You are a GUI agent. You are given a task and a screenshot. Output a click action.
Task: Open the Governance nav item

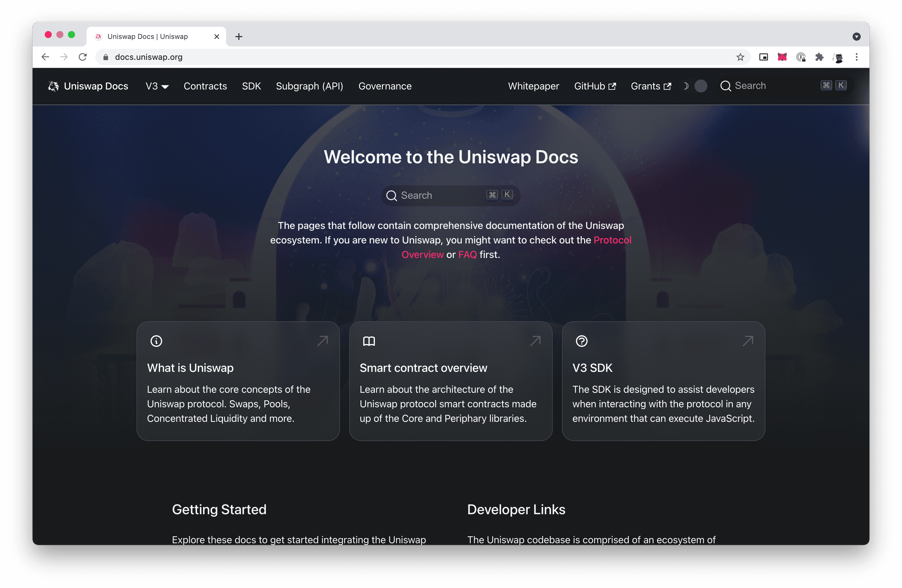(385, 86)
